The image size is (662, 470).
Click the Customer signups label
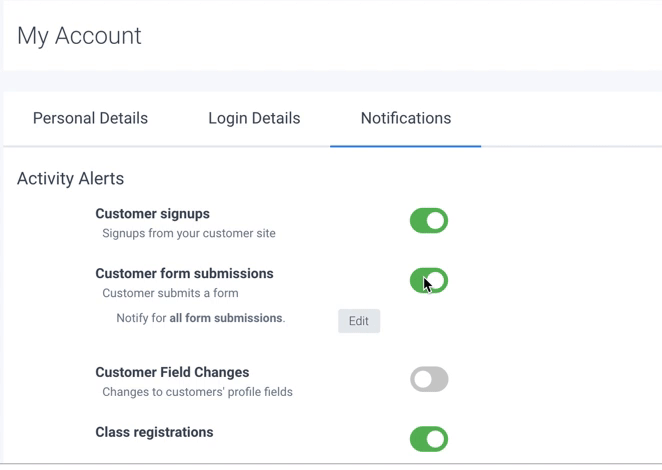pyautogui.click(x=152, y=213)
